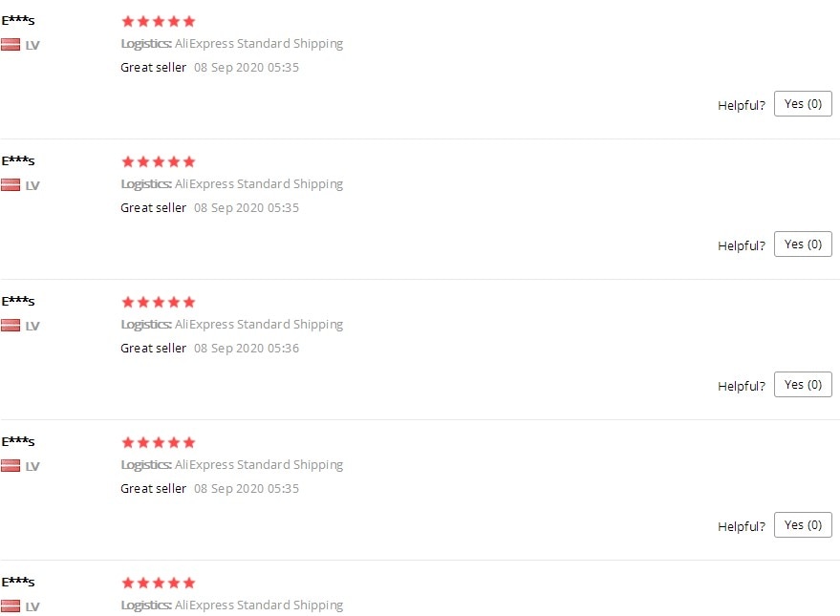Image resolution: width=840 pixels, height=616 pixels.
Task: Click reviewer name E***s in third review
Action: pyautogui.click(x=17, y=301)
